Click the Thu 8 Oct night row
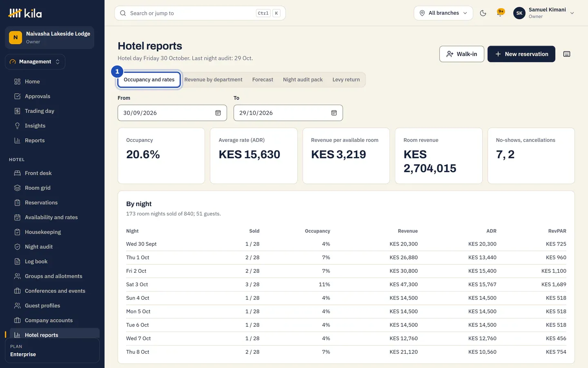 pos(346,352)
